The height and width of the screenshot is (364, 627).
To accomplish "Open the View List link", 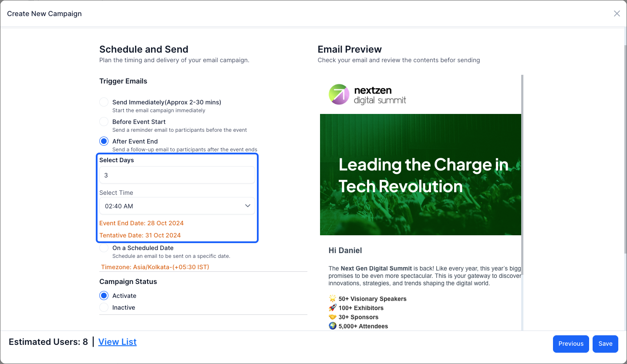I will pos(118,342).
